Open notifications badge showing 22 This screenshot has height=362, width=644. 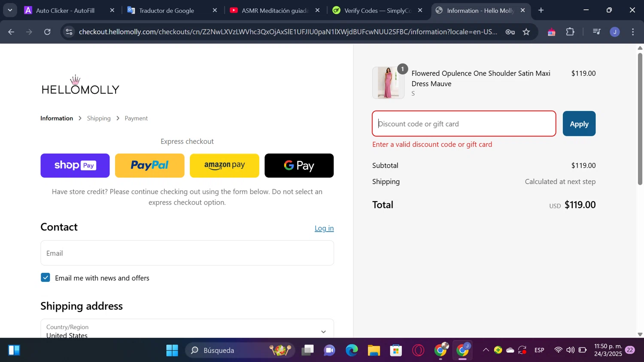click(630, 350)
